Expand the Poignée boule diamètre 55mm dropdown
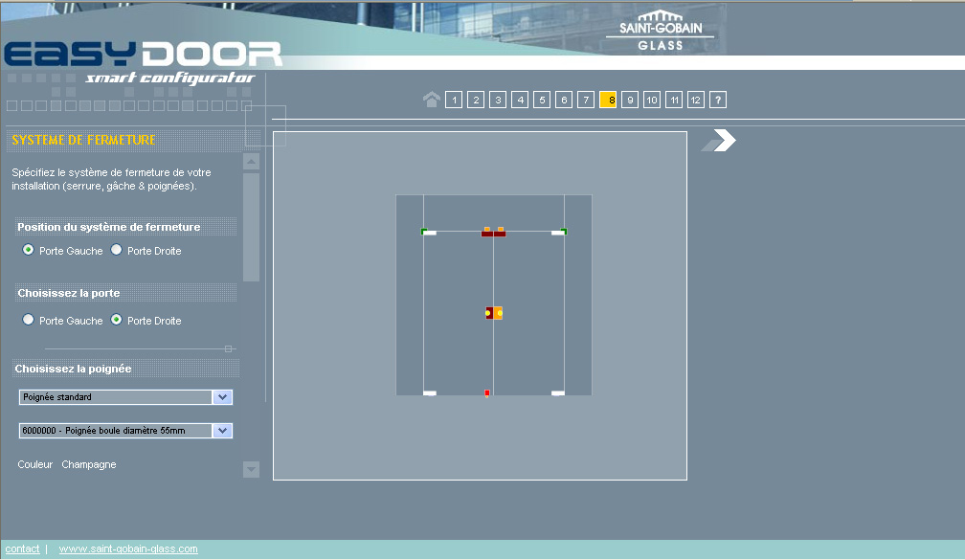 [x=222, y=431]
